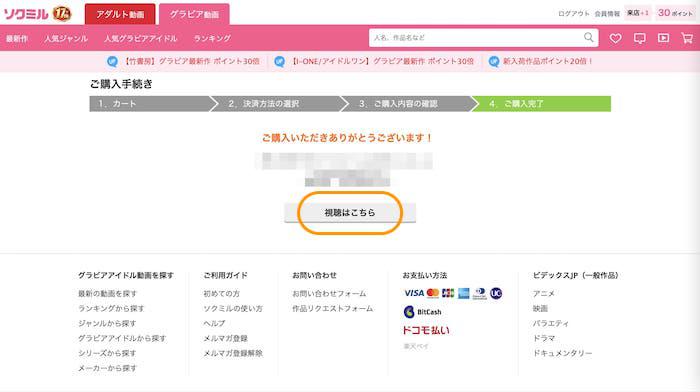700x392 pixels.
Task: Open the ドラマ link under ビデックスJP
Action: click(544, 338)
